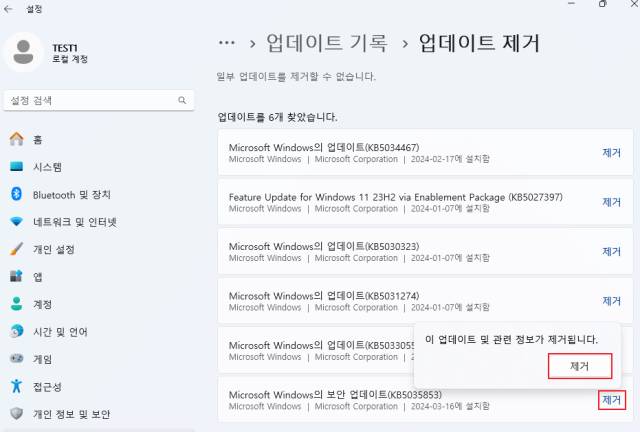The image size is (640, 432).
Task: Open Bluetooth 및 장치 settings
Action: 72,195
